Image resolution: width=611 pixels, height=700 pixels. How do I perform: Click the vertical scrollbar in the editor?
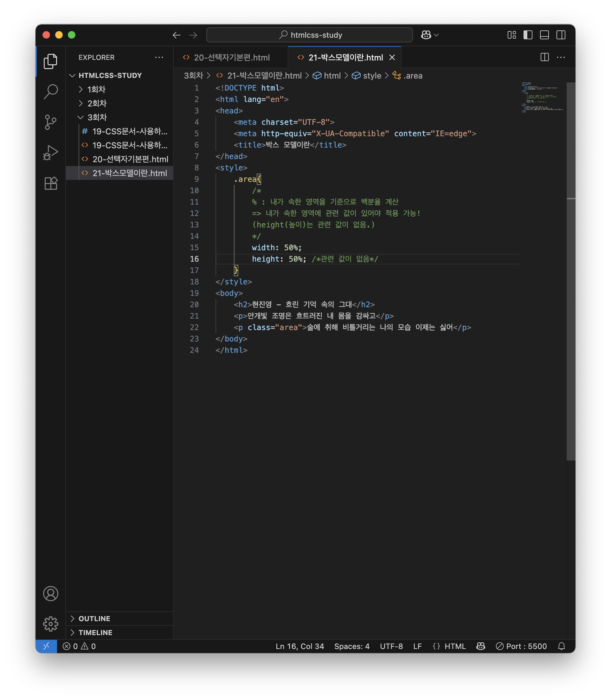pos(571,273)
